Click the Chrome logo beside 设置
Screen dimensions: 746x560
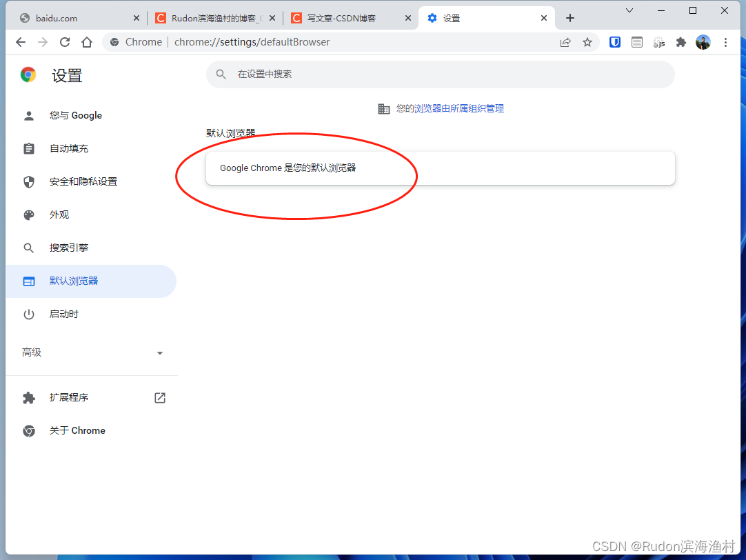(28, 74)
